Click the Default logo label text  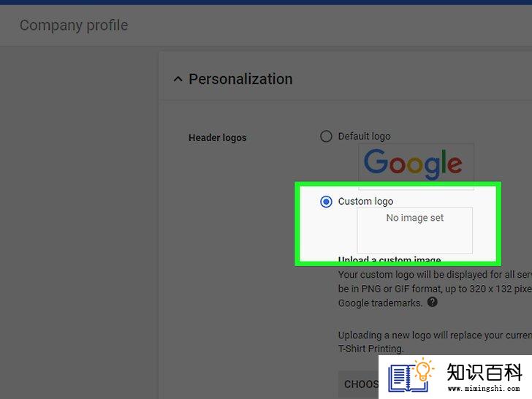[365, 137]
